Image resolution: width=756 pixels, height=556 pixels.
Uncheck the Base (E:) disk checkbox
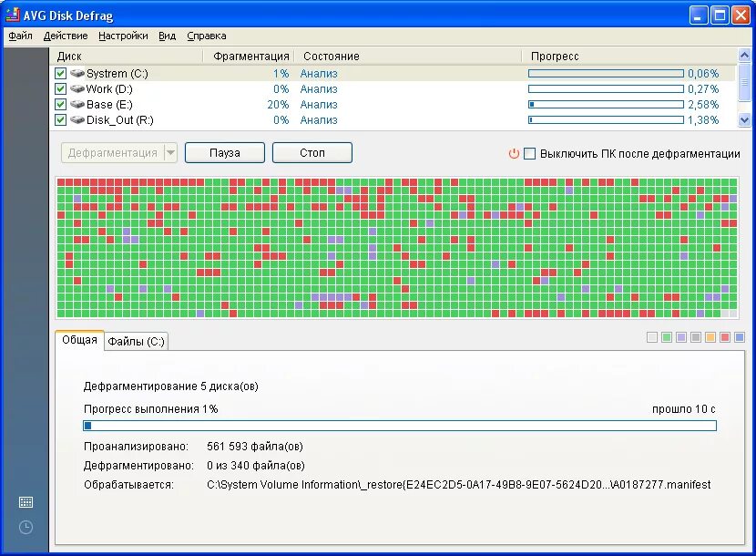pyautogui.click(x=60, y=104)
